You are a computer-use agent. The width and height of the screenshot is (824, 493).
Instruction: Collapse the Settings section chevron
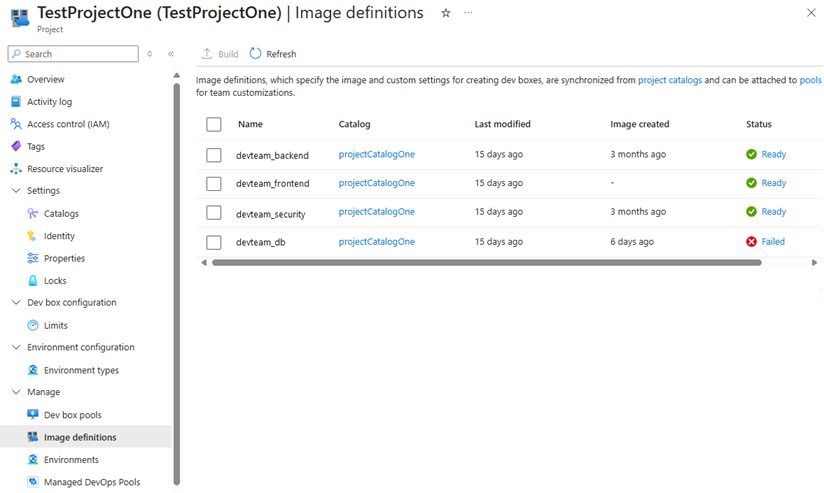click(x=15, y=191)
